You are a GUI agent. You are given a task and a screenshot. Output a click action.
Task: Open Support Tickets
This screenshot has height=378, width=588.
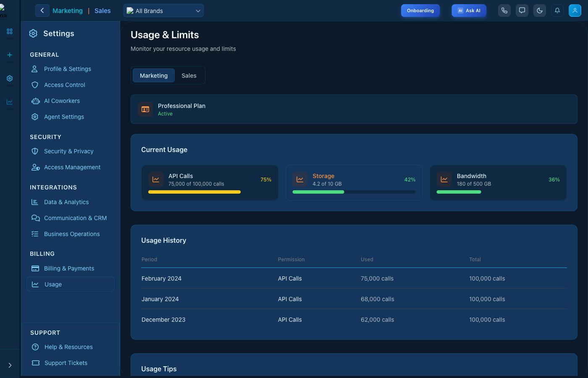click(x=71, y=363)
